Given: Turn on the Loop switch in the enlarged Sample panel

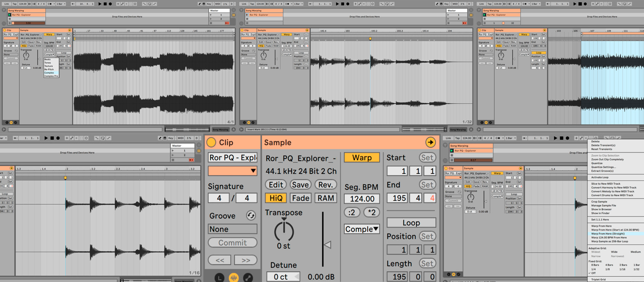Looking at the screenshot, I should tap(411, 223).
